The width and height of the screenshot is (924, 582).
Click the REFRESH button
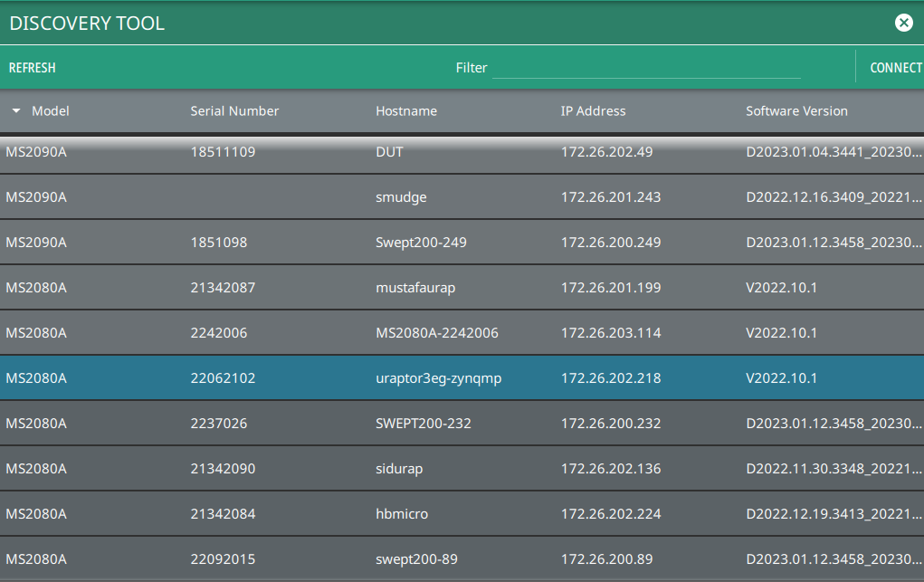tap(32, 68)
